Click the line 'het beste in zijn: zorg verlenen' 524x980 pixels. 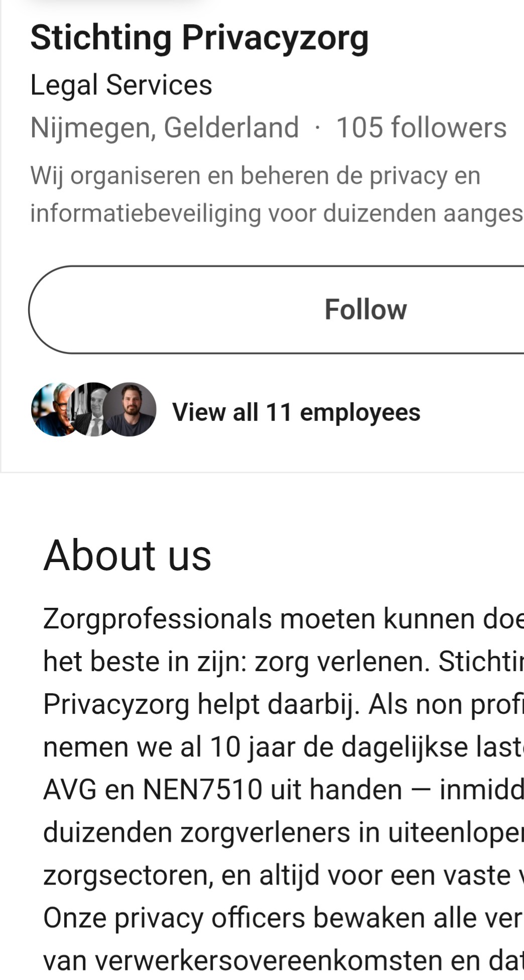coord(284,662)
